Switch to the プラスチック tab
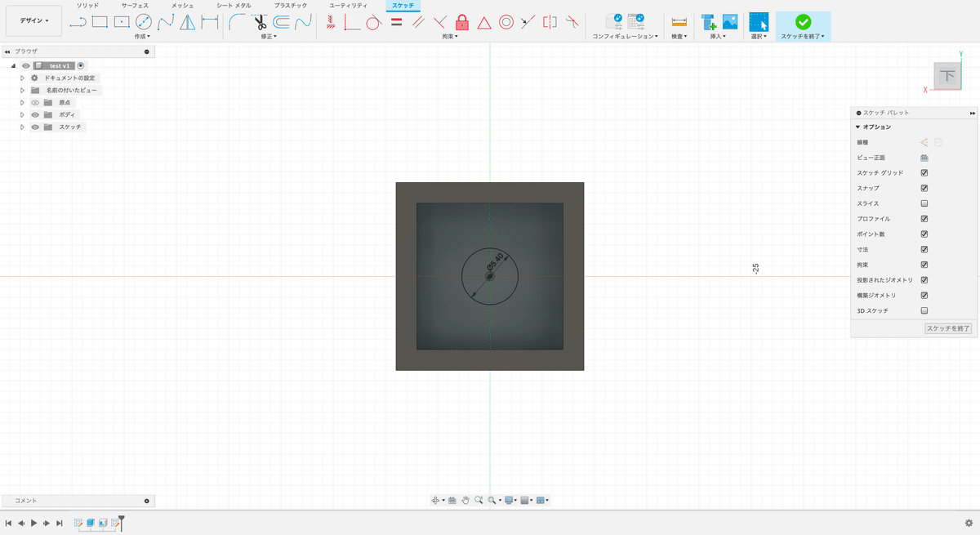Image resolution: width=980 pixels, height=535 pixels. click(x=290, y=6)
